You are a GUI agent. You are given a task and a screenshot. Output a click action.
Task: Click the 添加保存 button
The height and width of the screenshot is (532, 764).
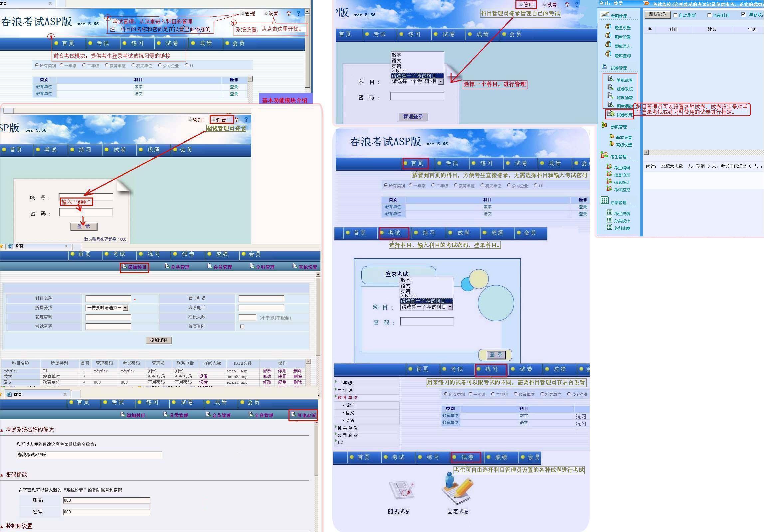159,340
